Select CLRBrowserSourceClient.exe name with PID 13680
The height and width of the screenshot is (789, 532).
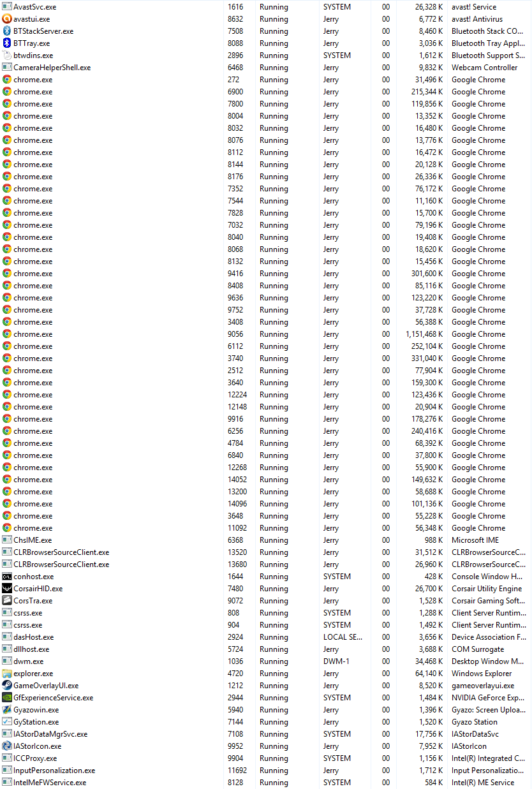61,564
